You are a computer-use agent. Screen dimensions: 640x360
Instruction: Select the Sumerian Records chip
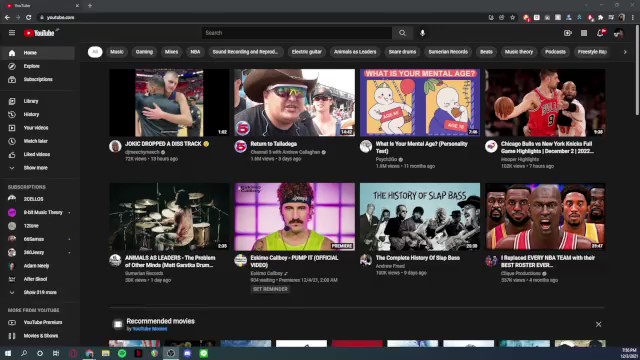point(448,52)
